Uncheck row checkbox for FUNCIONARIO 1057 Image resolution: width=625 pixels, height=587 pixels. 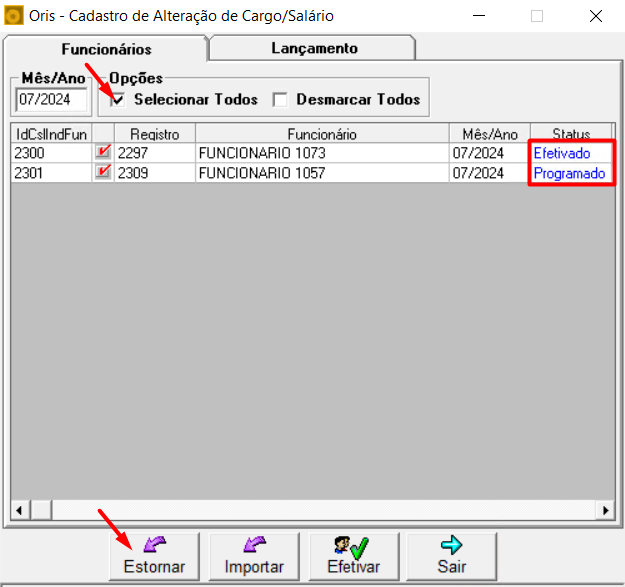(103, 173)
